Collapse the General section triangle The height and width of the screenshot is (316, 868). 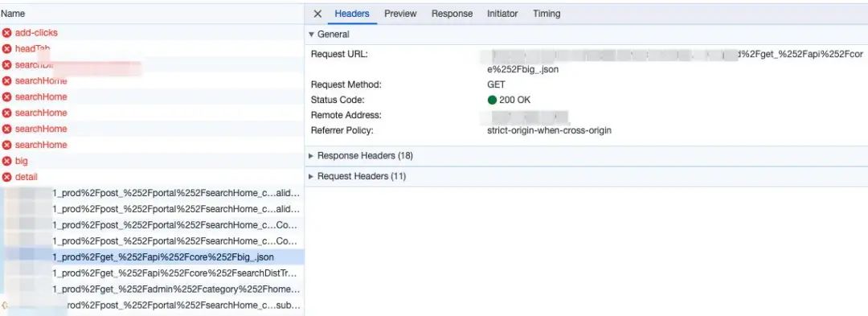pos(311,35)
